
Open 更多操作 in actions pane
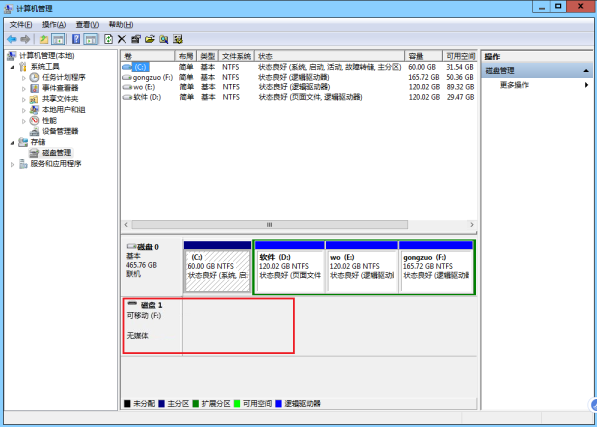(514, 85)
